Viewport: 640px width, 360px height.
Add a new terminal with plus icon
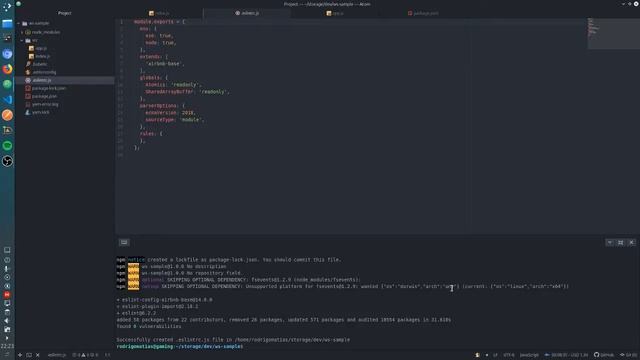click(20, 355)
